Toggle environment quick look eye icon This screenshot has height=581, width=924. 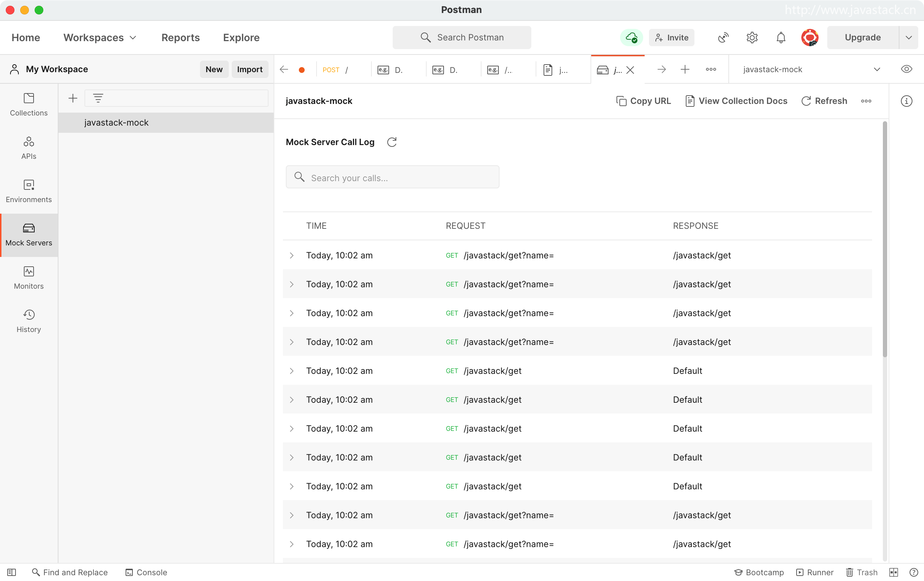pyautogui.click(x=906, y=69)
